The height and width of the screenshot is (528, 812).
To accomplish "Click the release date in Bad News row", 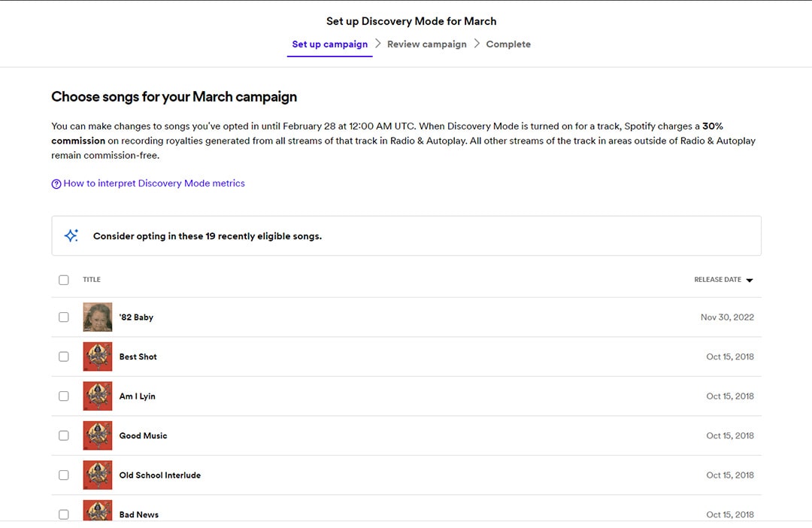I will (x=729, y=514).
